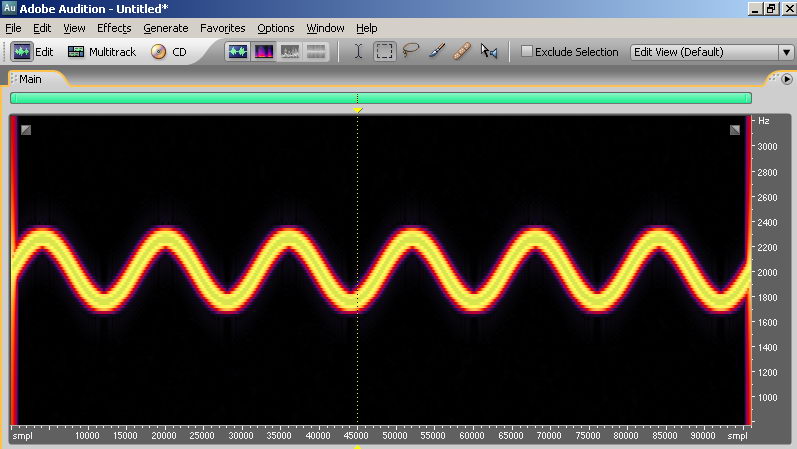The height and width of the screenshot is (449, 797).
Task: Select the Spectral Frequency display icon
Action: [x=264, y=52]
